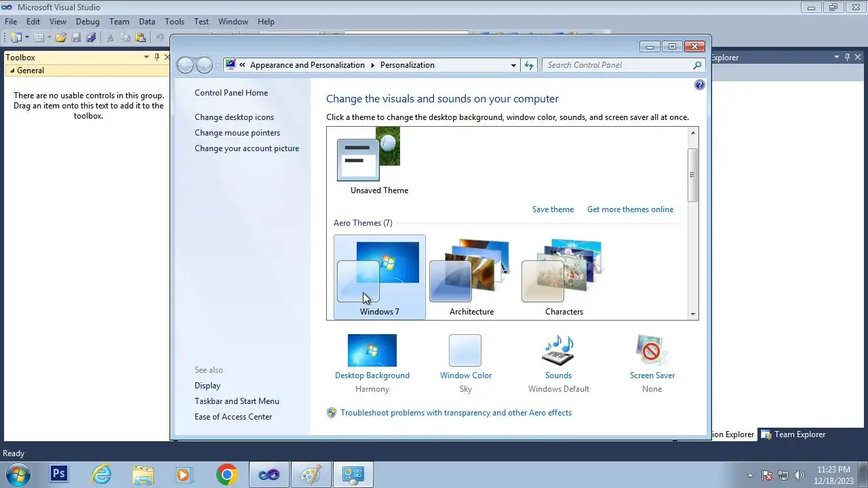
Task: Open the address bar history dropdown
Action: click(513, 65)
